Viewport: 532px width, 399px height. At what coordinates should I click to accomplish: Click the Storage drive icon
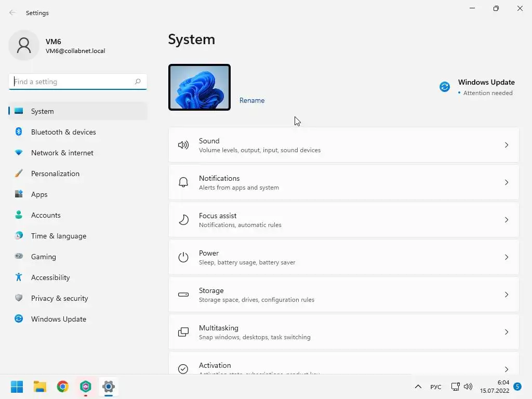pos(183,295)
